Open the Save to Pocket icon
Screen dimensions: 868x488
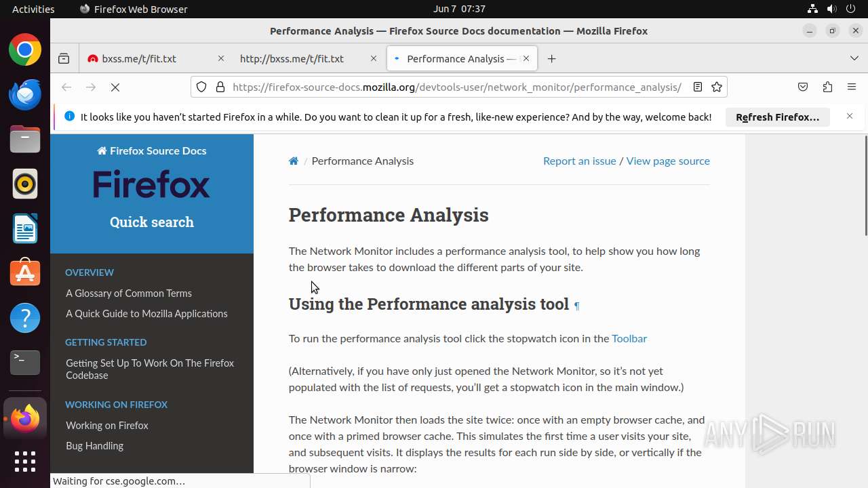(803, 87)
